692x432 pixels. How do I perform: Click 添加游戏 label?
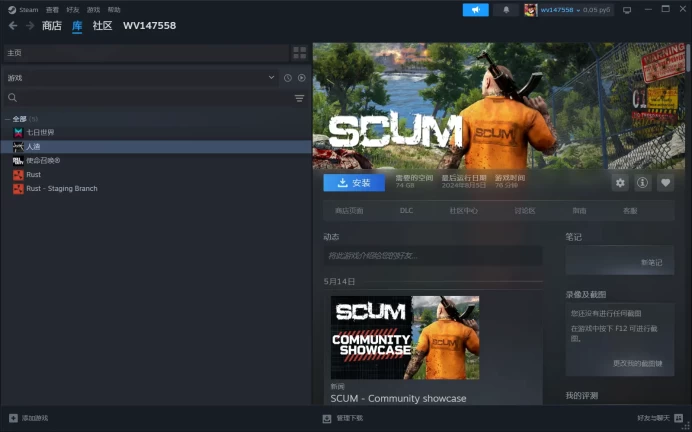pos(35,418)
